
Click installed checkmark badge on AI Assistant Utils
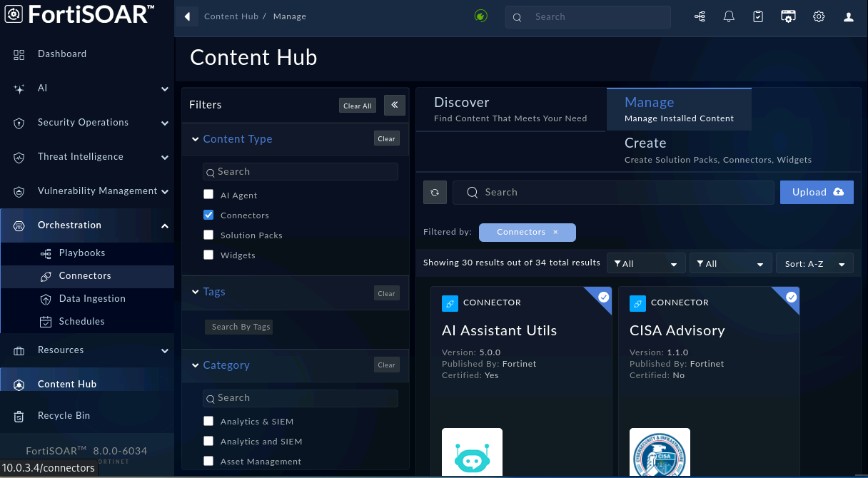603,297
